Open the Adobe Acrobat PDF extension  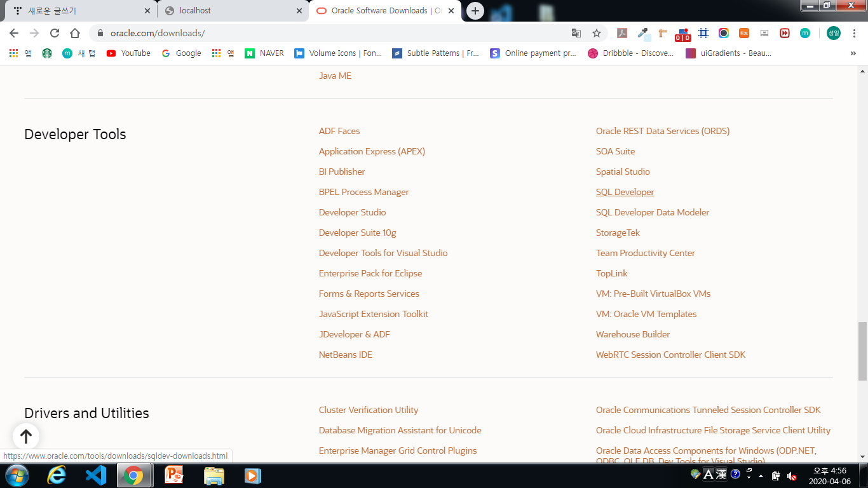click(622, 33)
